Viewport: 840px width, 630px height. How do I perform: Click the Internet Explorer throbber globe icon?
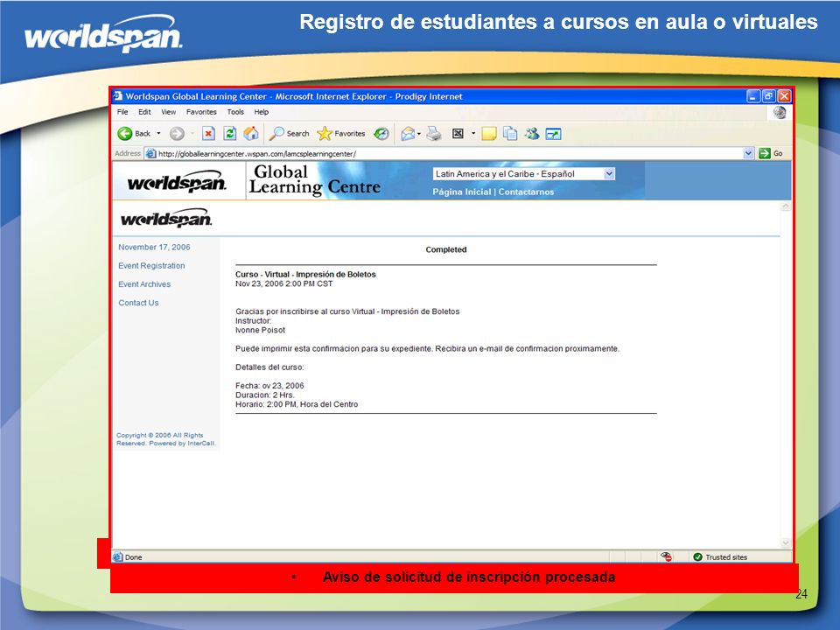point(780,113)
